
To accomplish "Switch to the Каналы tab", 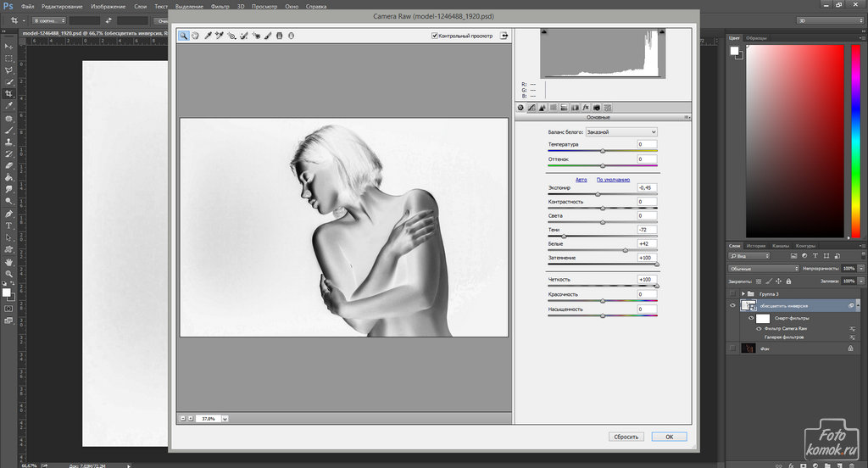I will [x=782, y=246].
